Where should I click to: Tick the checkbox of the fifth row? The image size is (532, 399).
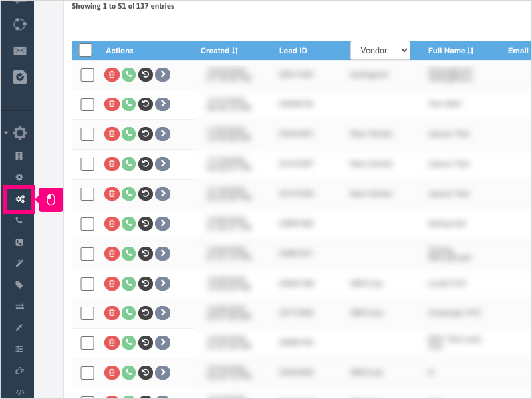pyautogui.click(x=87, y=194)
